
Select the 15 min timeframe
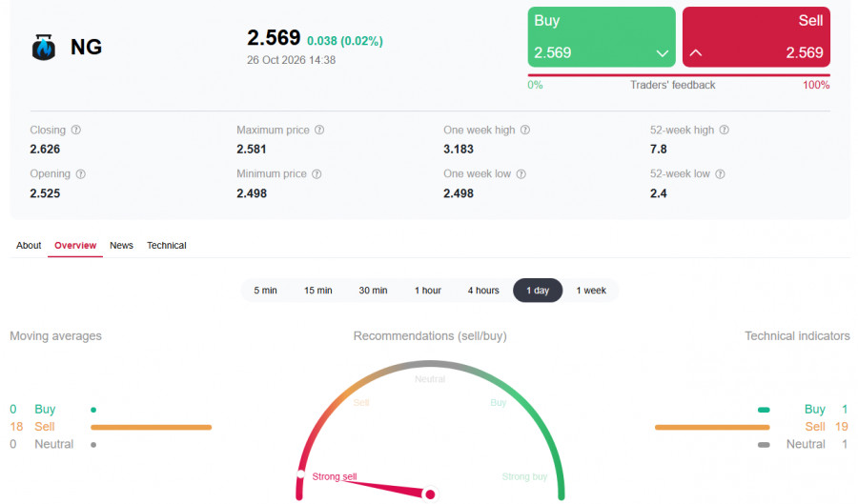tap(317, 291)
